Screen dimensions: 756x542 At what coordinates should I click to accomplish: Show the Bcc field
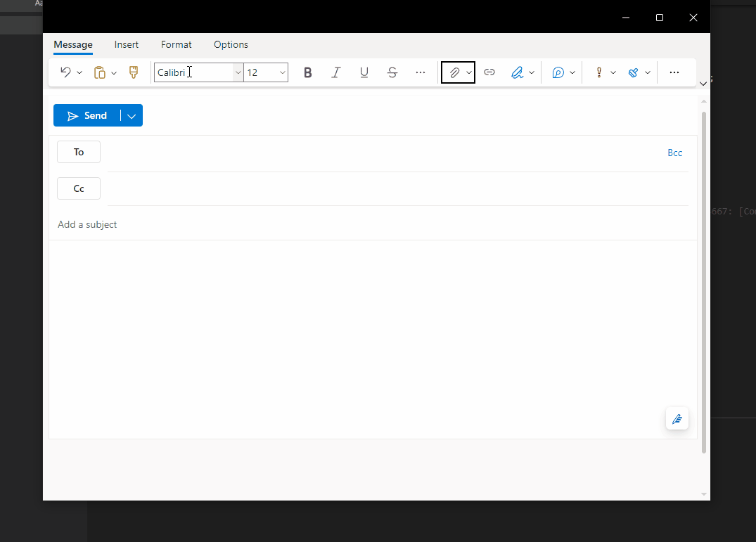[674, 152]
